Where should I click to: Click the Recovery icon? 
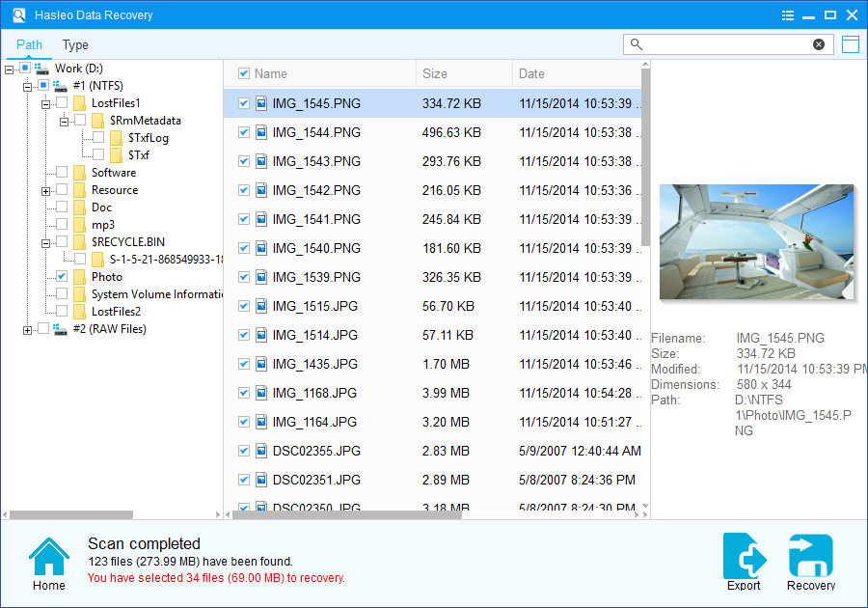[x=811, y=555]
